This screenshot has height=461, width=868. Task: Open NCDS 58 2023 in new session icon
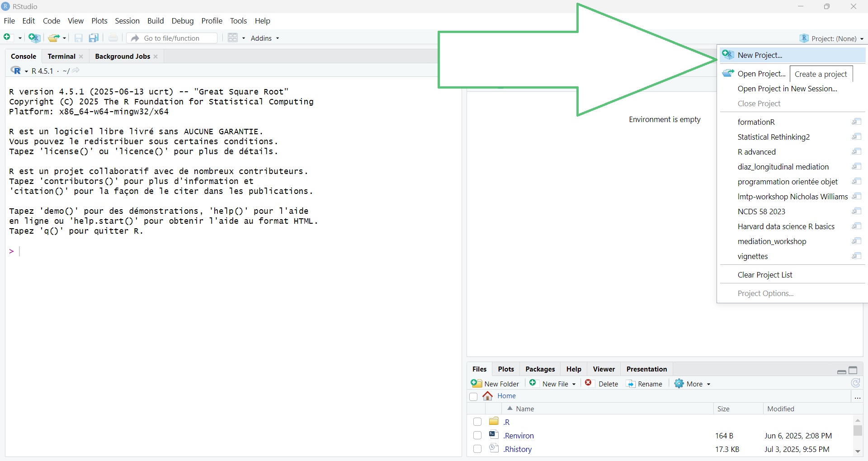(856, 211)
